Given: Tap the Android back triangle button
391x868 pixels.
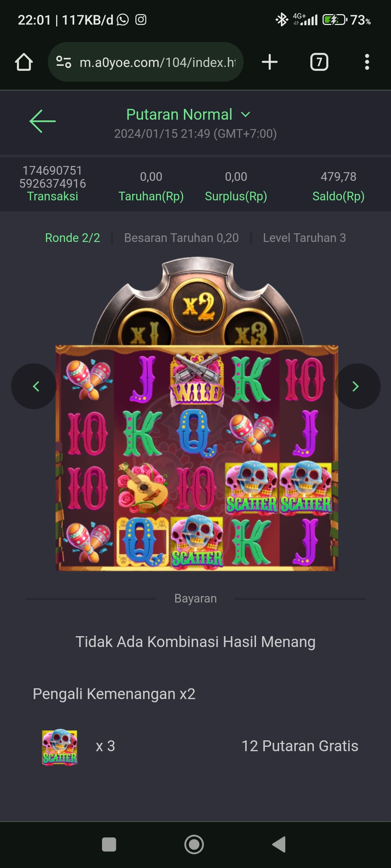Looking at the screenshot, I should click(x=279, y=844).
